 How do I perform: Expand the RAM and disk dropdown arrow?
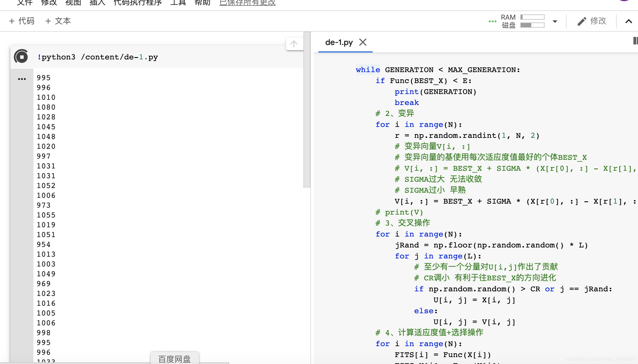pyautogui.click(x=555, y=21)
